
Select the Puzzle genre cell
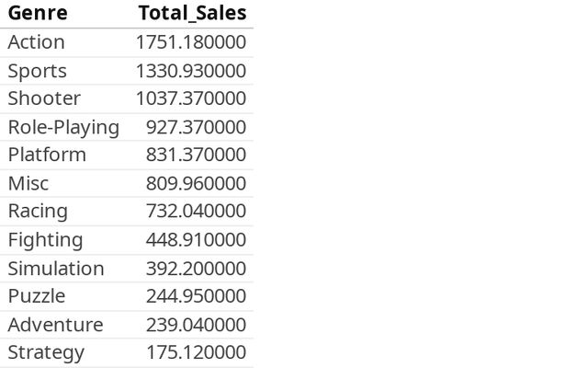point(37,296)
